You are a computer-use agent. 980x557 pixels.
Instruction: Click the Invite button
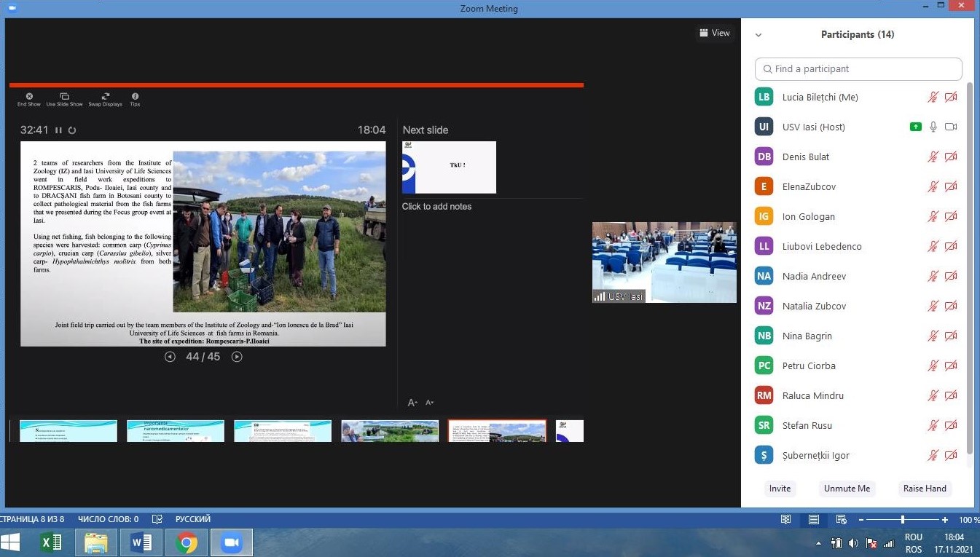pyautogui.click(x=780, y=489)
